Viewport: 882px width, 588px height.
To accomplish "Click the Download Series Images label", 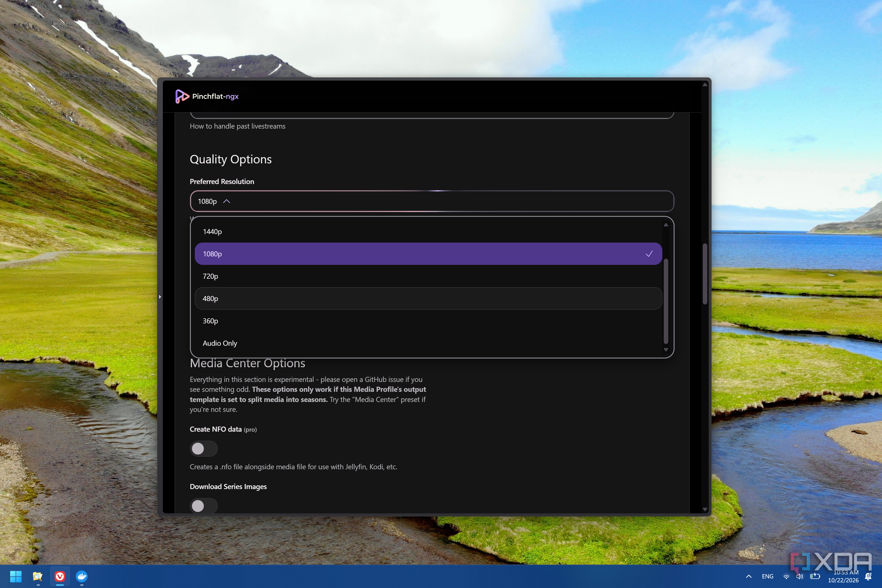I will tap(228, 487).
